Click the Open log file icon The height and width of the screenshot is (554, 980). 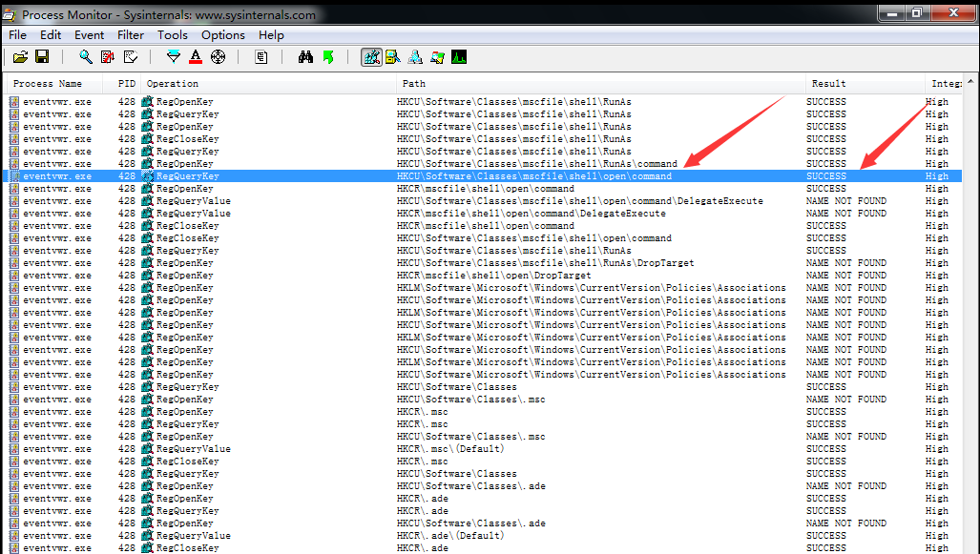click(20, 57)
